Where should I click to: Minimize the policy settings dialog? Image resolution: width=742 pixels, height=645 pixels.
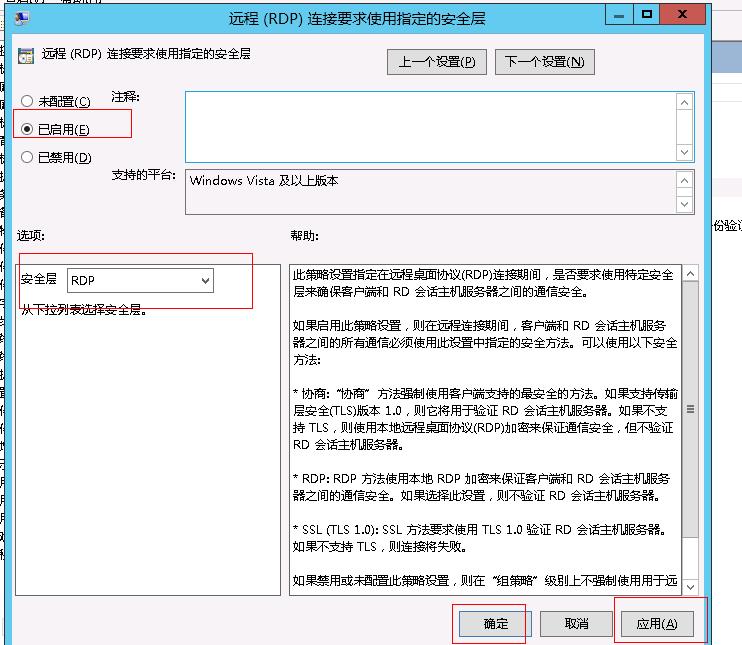(619, 15)
